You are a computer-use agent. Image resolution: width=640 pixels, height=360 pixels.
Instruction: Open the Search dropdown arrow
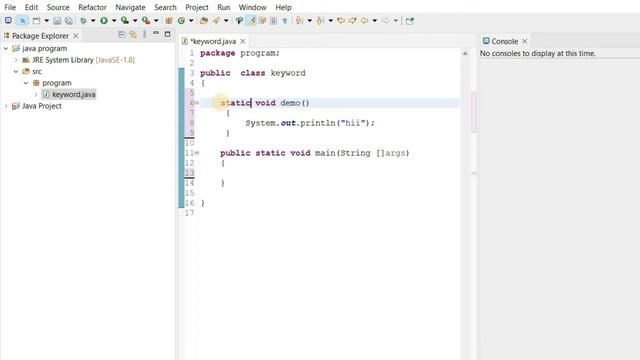coord(226,20)
